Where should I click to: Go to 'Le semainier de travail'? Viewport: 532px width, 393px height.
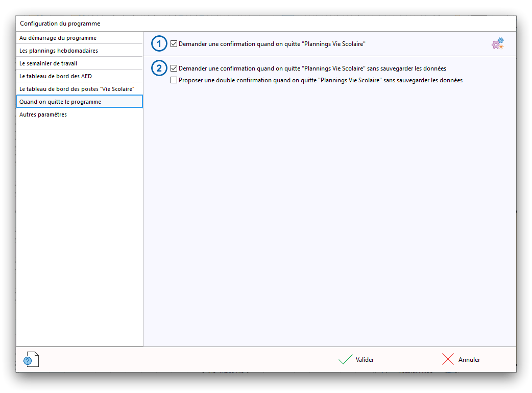(48, 63)
